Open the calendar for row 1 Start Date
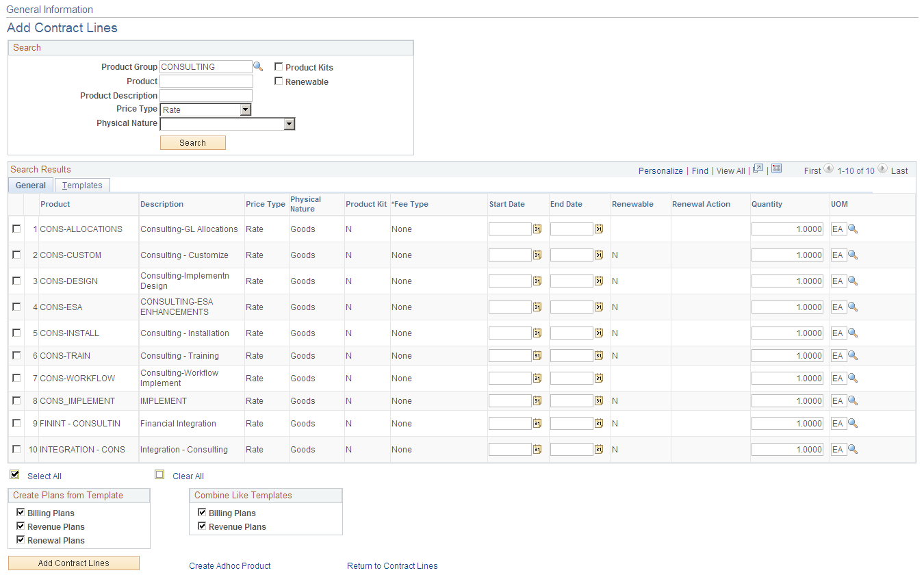This screenshot has width=924, height=575. point(537,229)
